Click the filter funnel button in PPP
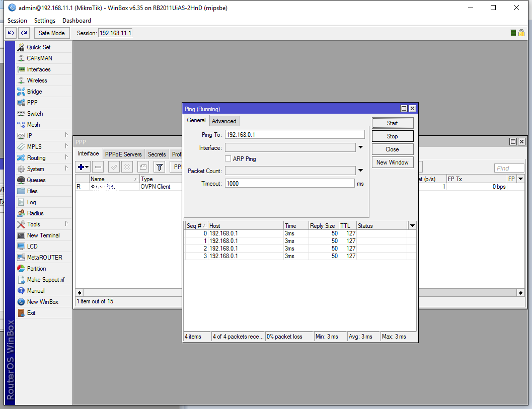Image resolution: width=532 pixels, height=409 pixels. click(x=160, y=167)
